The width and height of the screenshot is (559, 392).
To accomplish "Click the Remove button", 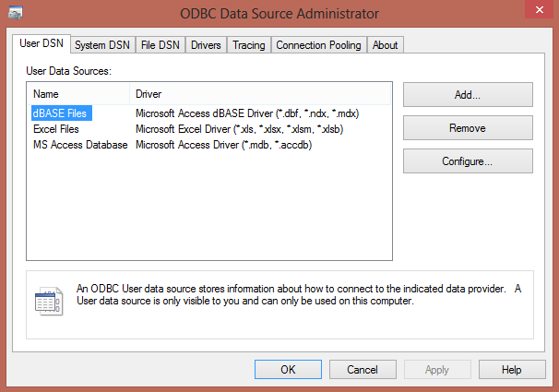I will pyautogui.click(x=468, y=128).
